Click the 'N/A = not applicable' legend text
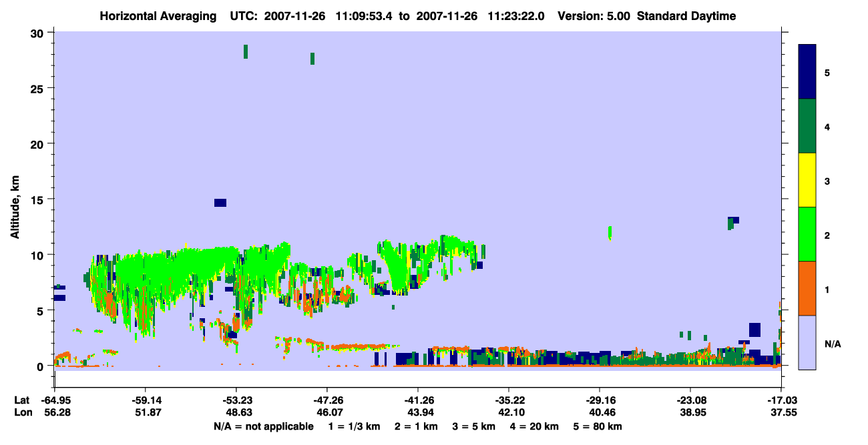868x445 pixels. [263, 426]
